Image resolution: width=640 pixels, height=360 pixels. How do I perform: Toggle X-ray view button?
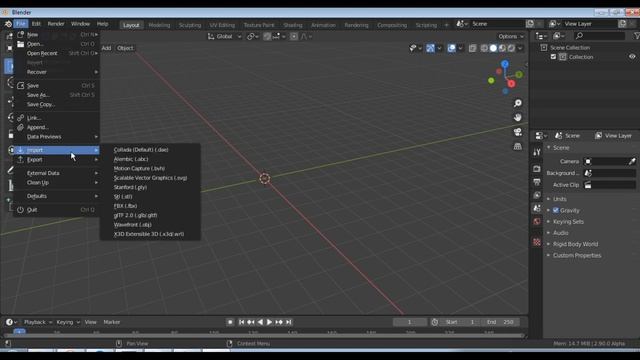pos(472,48)
